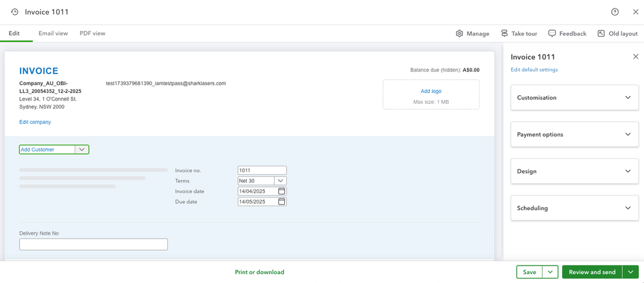Viewport: 644px width, 283px height.
Task: Click the Delivery Note No input field
Action: (93, 244)
